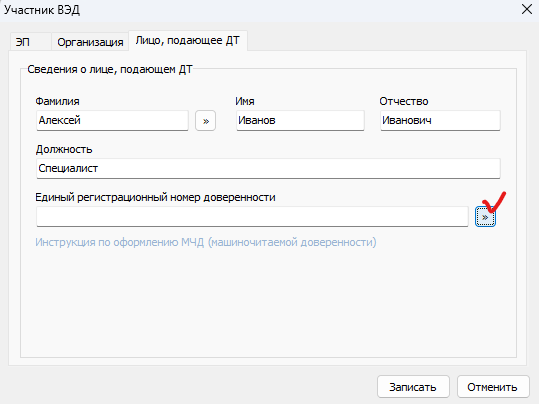Image resolution: width=539 pixels, height=404 pixels.
Task: Click the Фамилия label text
Action: 57,101
